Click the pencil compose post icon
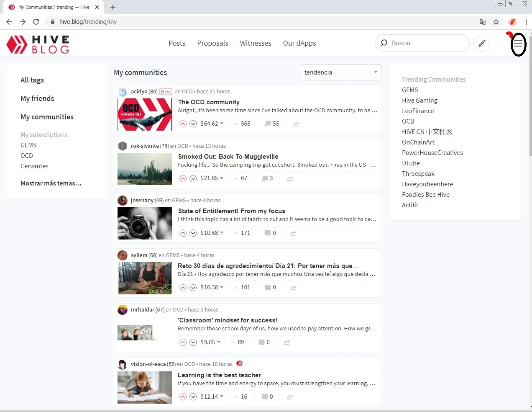 tap(482, 43)
